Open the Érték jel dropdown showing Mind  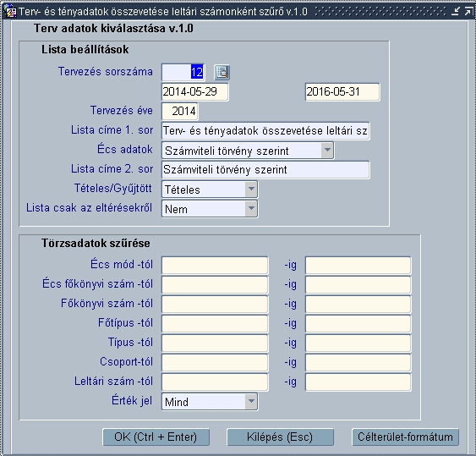tap(251, 401)
